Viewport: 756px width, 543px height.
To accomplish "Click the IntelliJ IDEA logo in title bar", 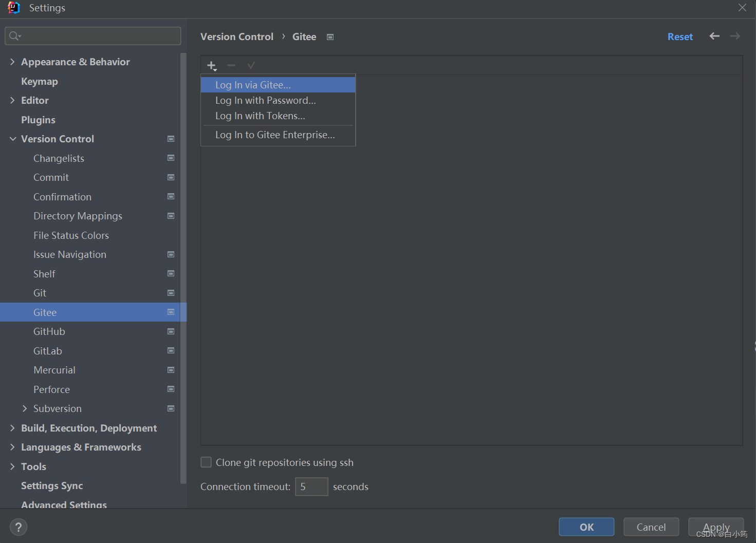I will tap(14, 8).
